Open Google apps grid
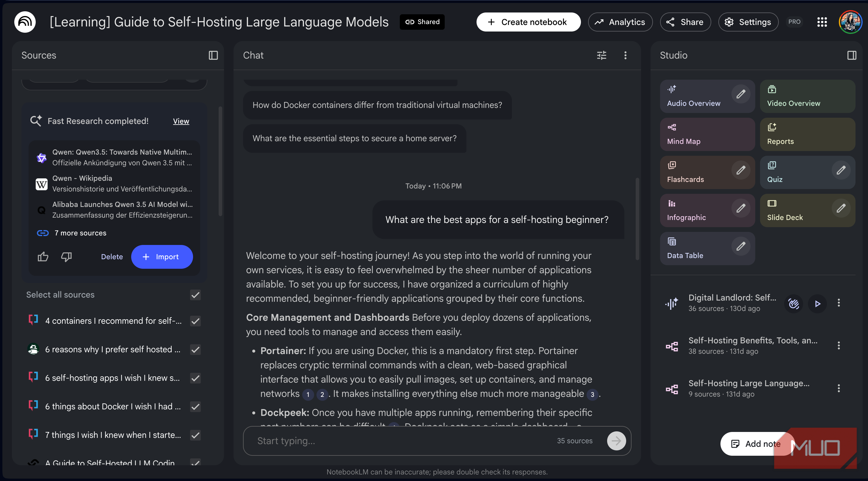This screenshot has height=481, width=868. pos(822,22)
